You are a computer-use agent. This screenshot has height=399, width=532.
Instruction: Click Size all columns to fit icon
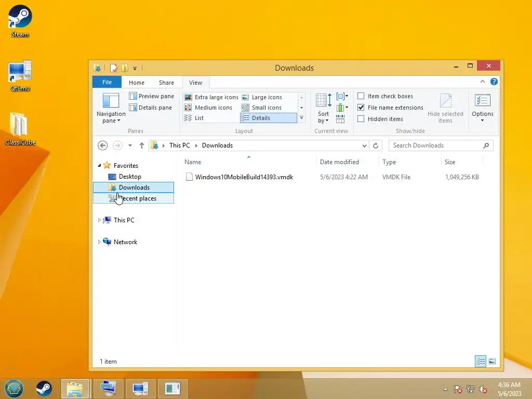coord(340,119)
